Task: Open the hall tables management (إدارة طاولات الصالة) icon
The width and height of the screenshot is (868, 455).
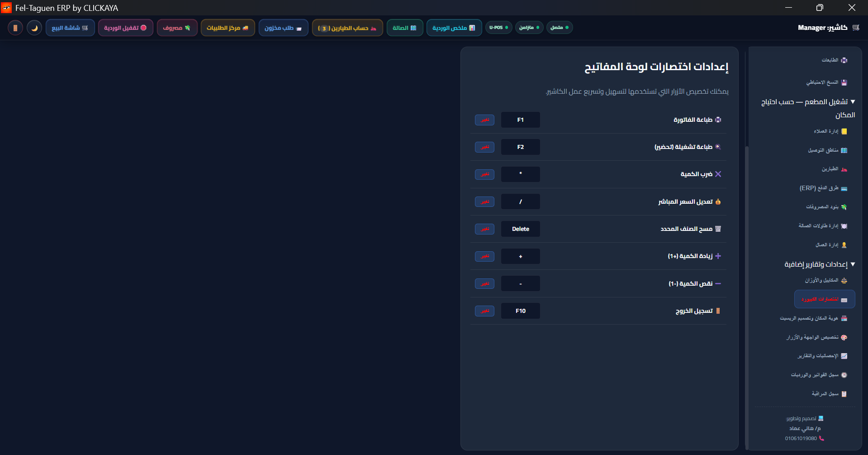Action: point(844,226)
